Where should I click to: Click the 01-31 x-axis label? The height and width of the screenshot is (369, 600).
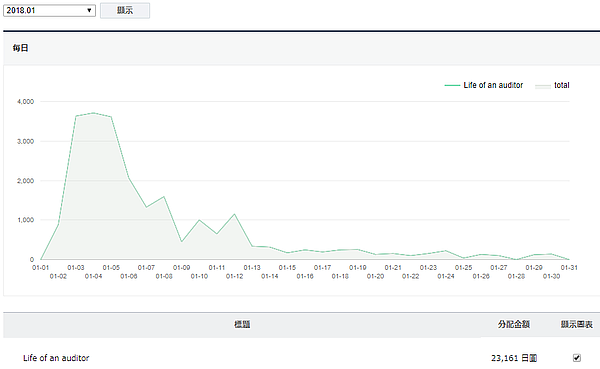click(569, 268)
